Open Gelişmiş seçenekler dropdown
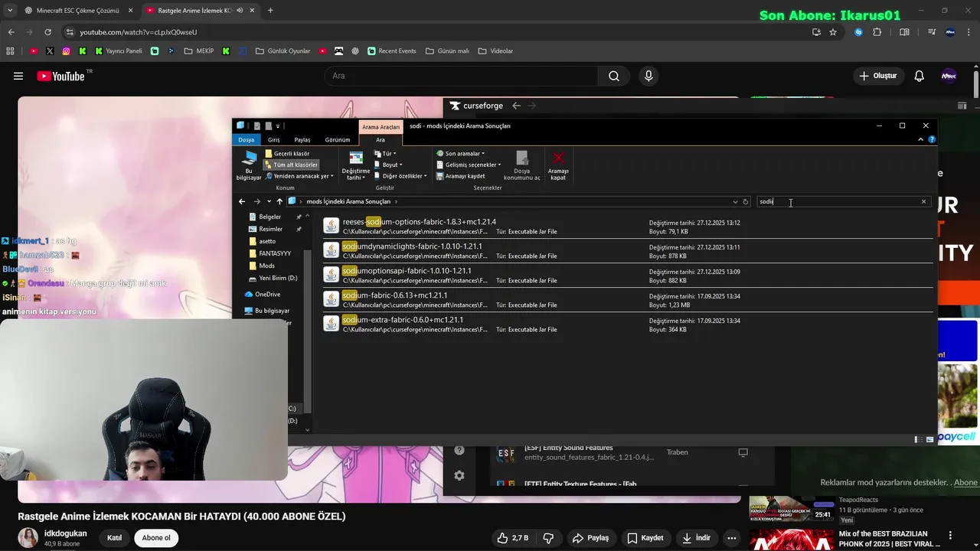 (x=469, y=165)
